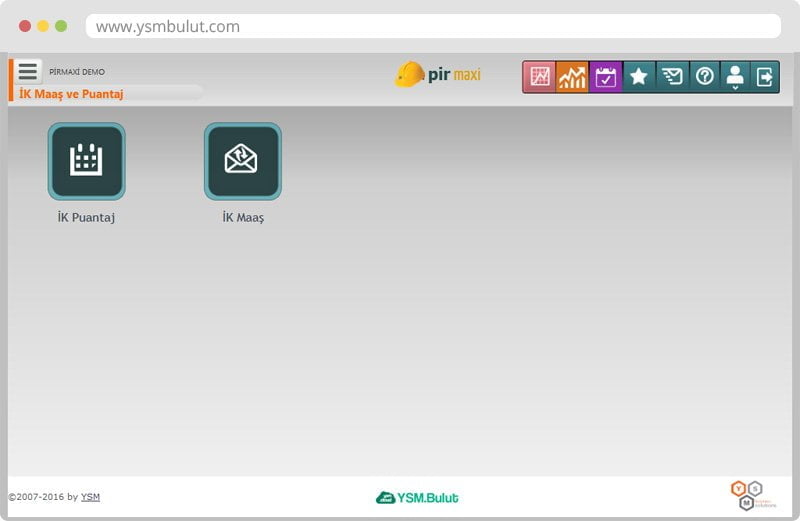Open help with the question mark icon
Viewport: 800px width, 521px height.
(x=705, y=77)
